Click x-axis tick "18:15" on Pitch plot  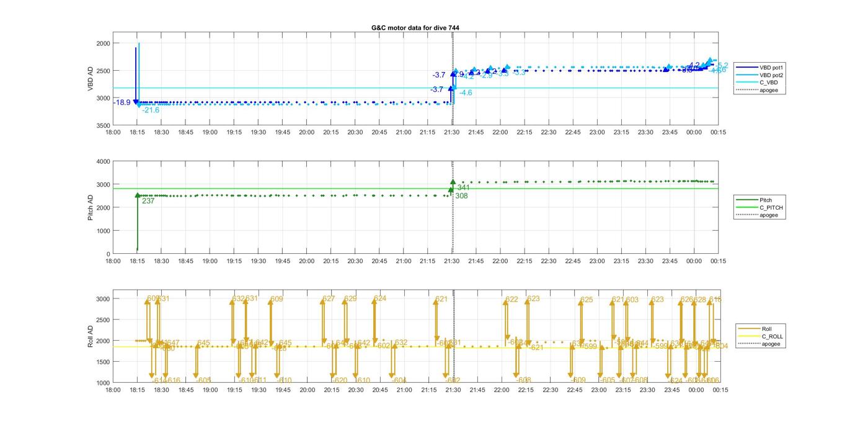point(137,261)
